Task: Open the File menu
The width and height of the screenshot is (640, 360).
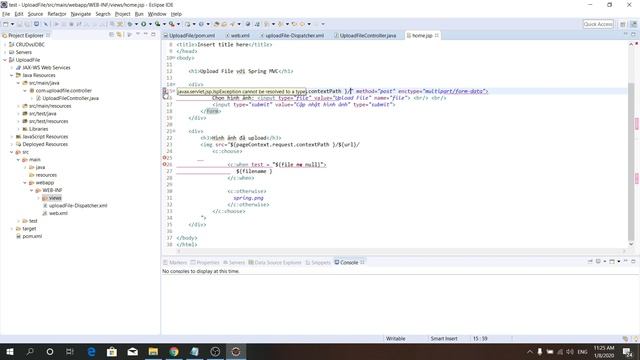Action: click(6, 14)
